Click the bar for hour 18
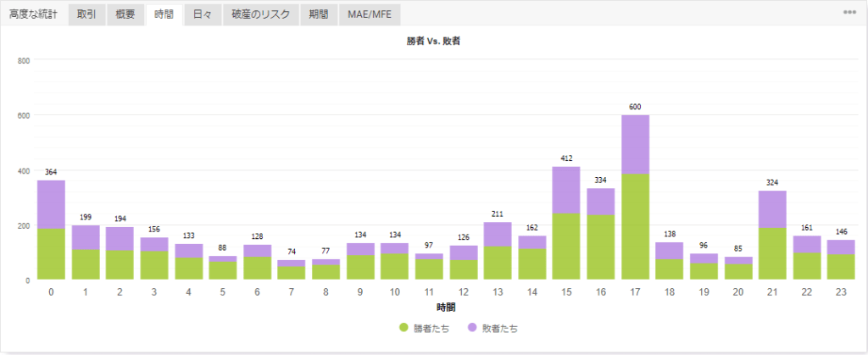This screenshot has width=868, height=355. pos(670,261)
